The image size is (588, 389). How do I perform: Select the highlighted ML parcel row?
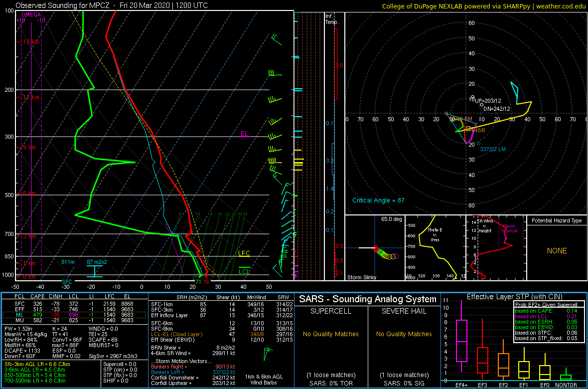coord(74,315)
